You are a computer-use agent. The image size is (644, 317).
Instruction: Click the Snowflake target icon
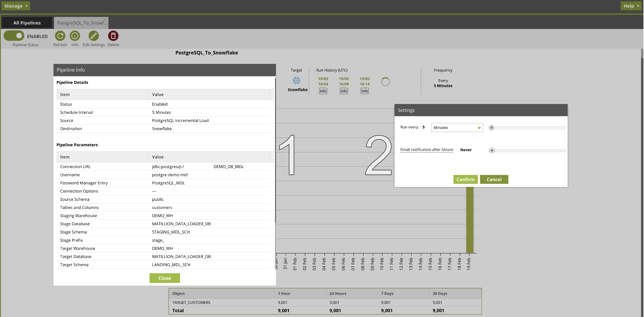point(296,80)
